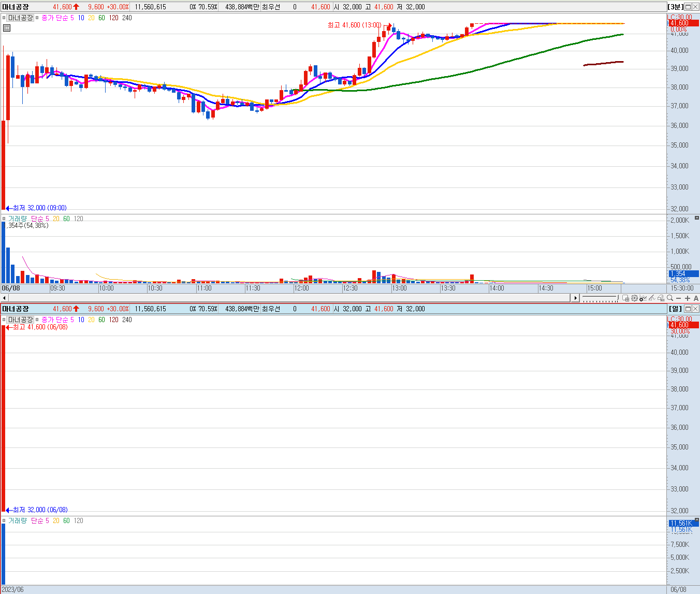700x594 pixels.
Task: Click the zoom slider in chart toolbar
Action: [600, 298]
